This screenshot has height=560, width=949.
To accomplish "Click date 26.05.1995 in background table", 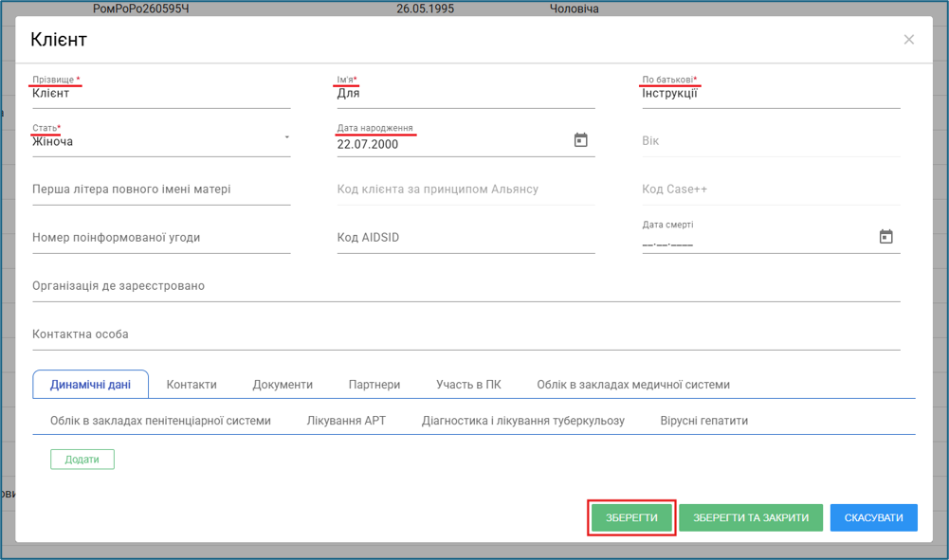I will (425, 9).
